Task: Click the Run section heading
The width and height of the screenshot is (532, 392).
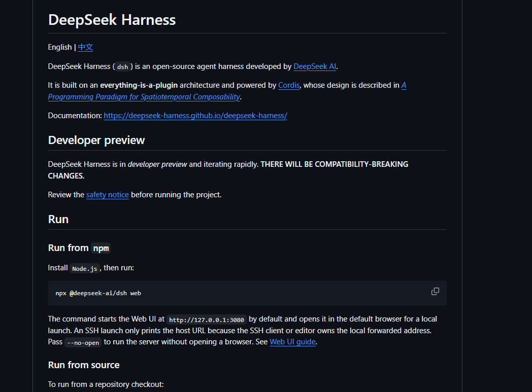Action: click(x=58, y=219)
